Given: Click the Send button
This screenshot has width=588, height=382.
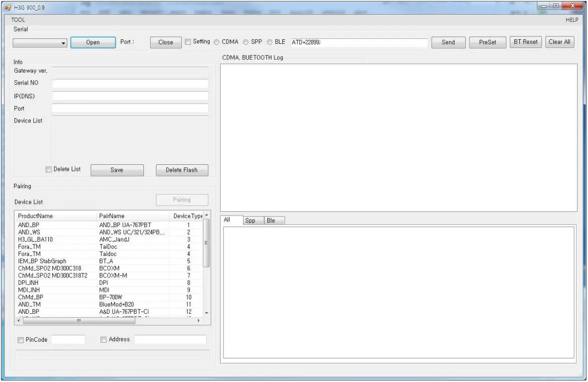Looking at the screenshot, I should 448,42.
